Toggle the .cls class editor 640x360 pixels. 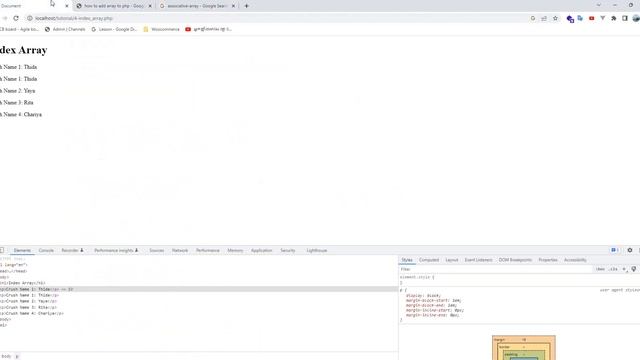coord(613,269)
